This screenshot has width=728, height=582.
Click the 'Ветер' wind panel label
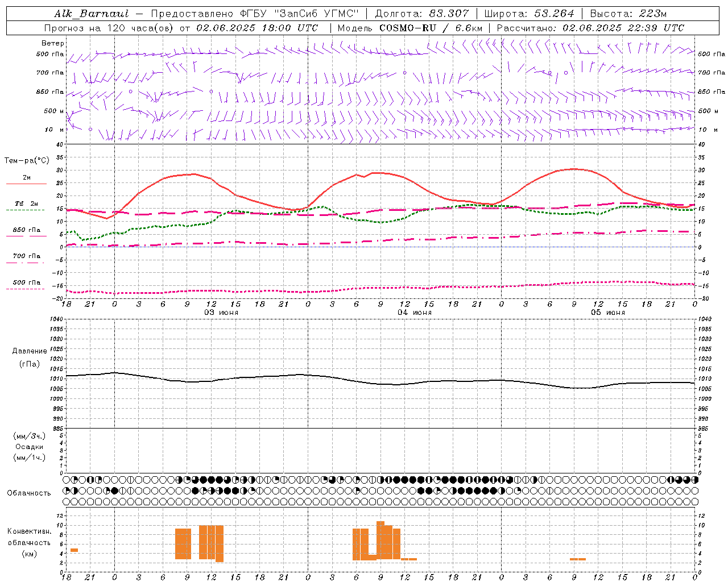(x=53, y=43)
